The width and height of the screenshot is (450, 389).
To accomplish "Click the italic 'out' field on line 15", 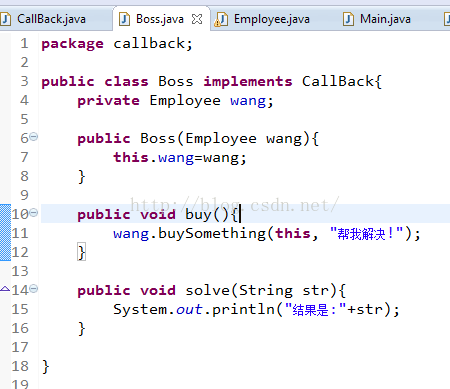I will pos(189,310).
